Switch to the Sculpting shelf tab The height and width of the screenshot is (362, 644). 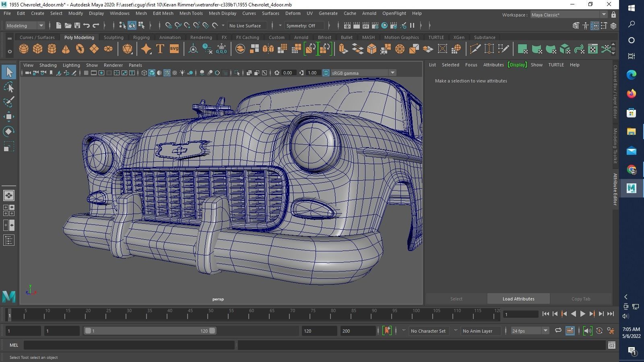[113, 37]
